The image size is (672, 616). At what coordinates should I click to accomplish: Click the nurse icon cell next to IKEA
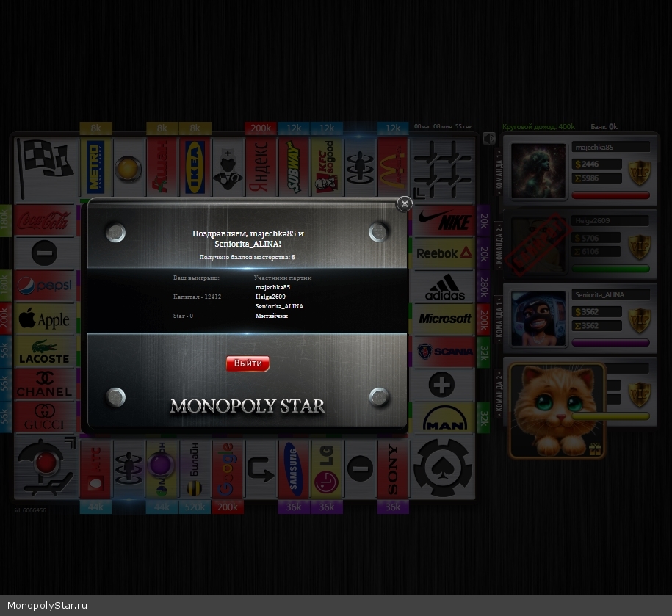228,167
